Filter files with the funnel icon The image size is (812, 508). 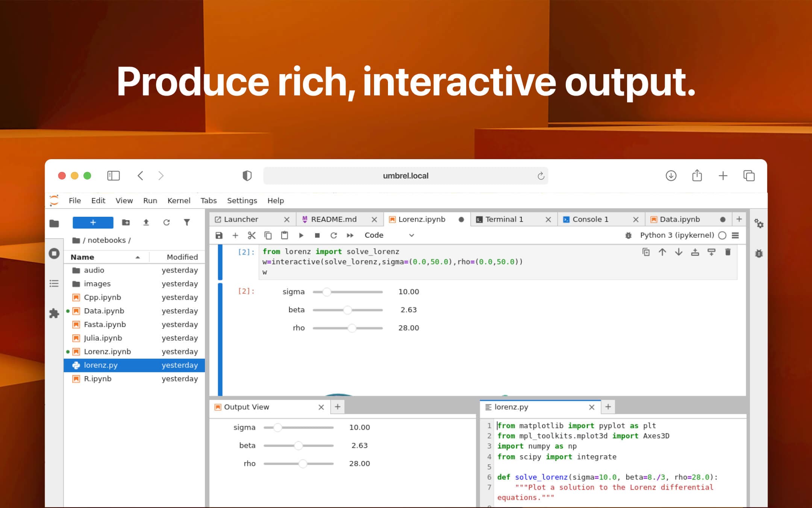(x=187, y=222)
